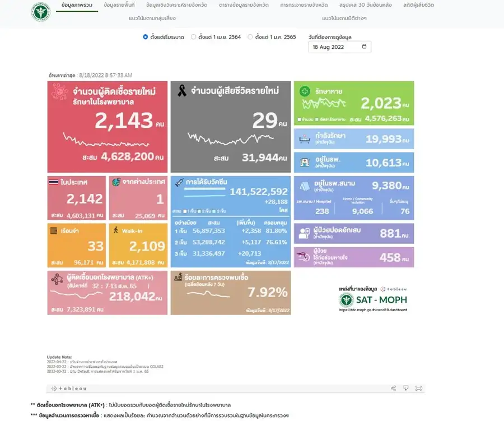Click the black mourning ribbon icon
The width and height of the screenshot is (504, 421).
(181, 91)
